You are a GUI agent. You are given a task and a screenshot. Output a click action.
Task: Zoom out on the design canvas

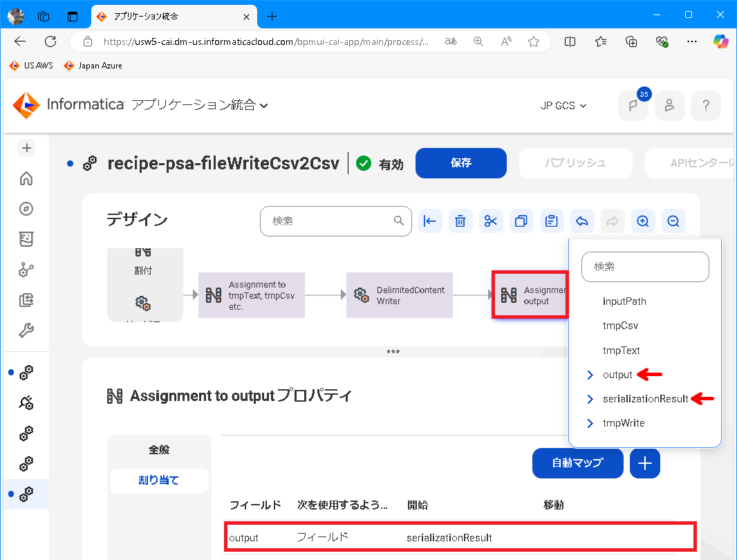click(673, 221)
